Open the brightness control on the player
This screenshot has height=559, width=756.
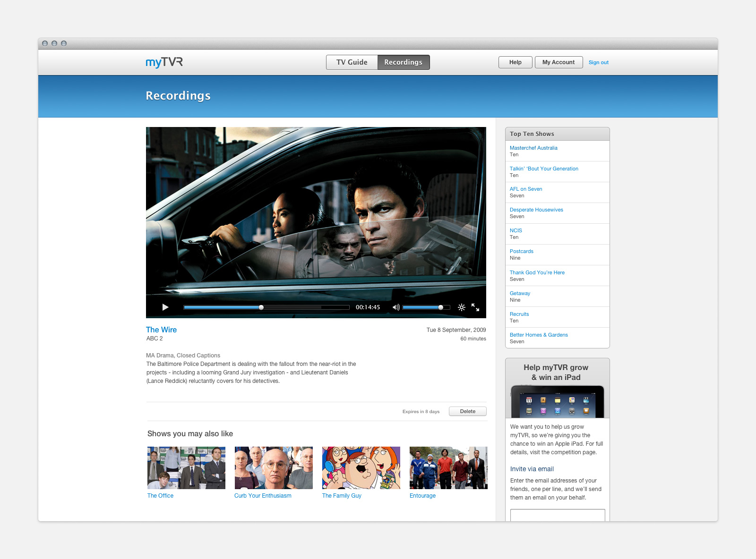[462, 307]
